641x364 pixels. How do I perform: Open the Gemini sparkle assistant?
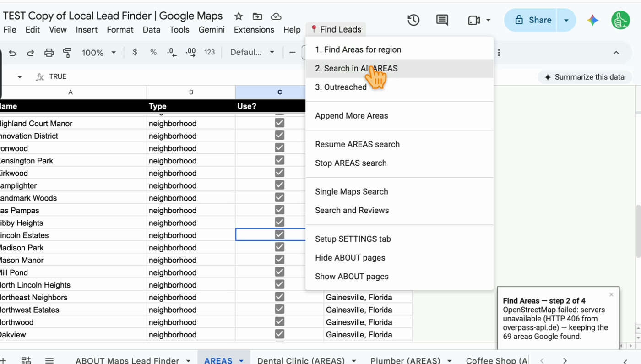593,20
